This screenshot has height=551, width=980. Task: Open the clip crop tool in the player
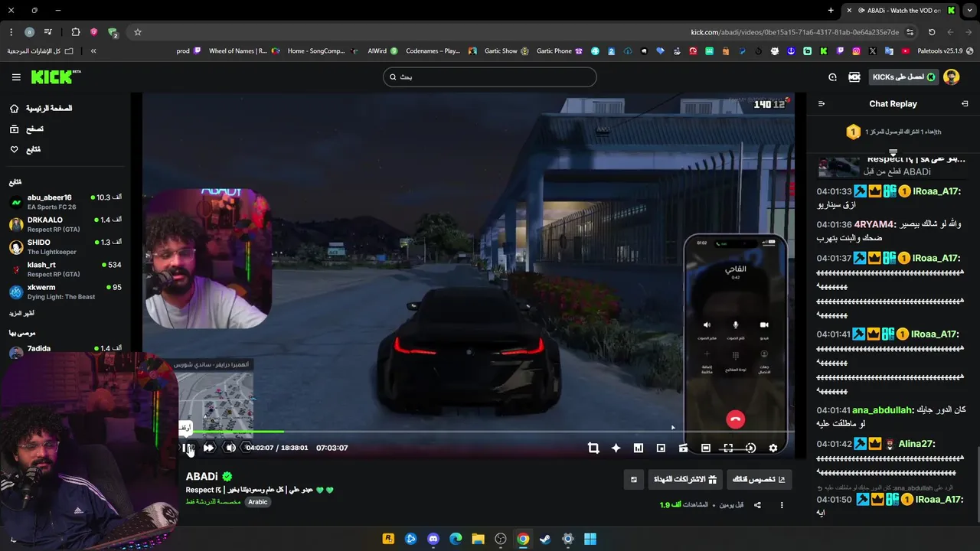tap(593, 448)
